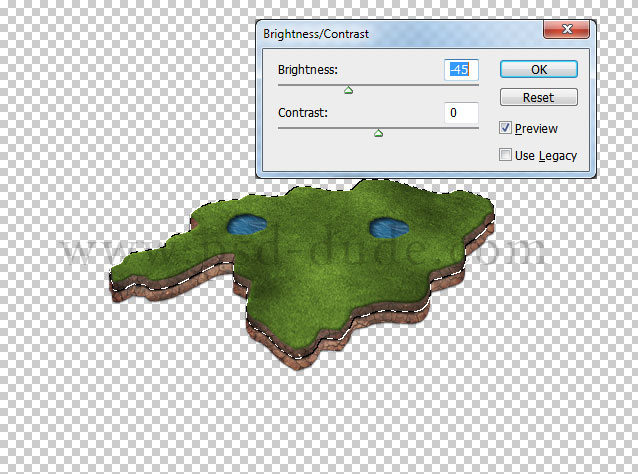Click the Reset button

click(538, 97)
